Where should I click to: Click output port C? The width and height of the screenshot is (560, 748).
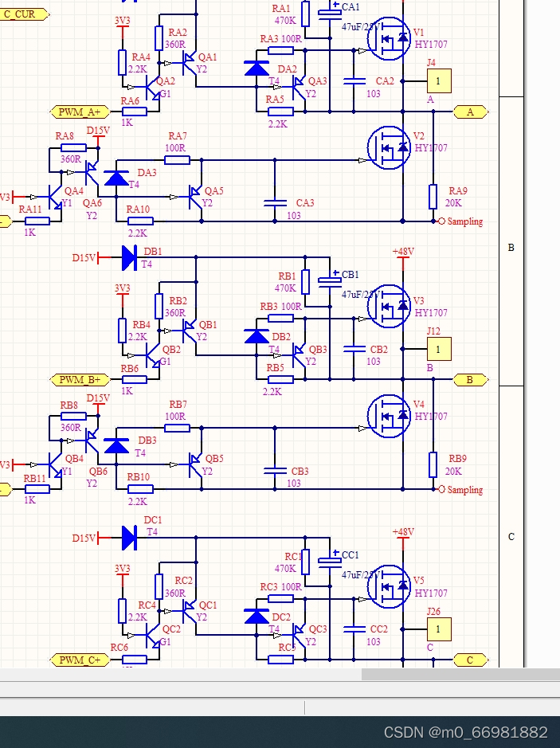tap(470, 660)
